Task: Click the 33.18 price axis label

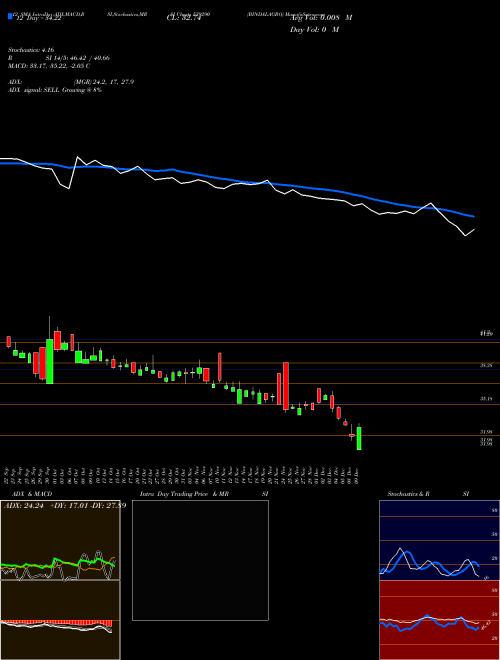Action: point(486,399)
